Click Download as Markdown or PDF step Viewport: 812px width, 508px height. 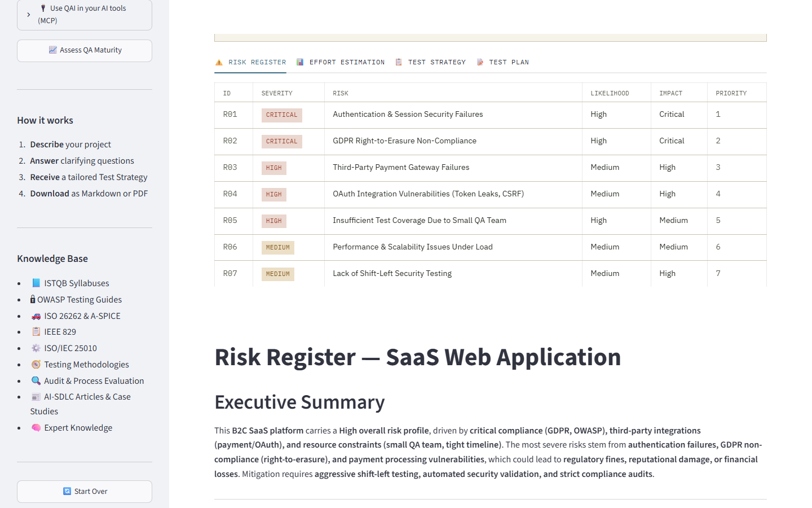coord(89,194)
